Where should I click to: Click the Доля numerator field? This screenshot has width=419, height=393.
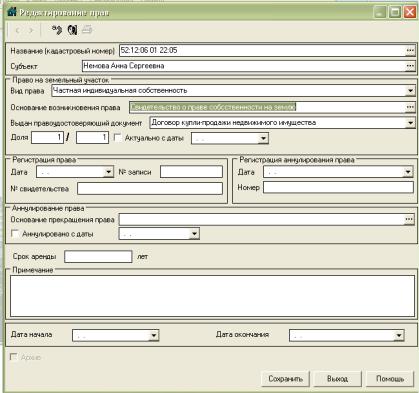click(x=47, y=137)
